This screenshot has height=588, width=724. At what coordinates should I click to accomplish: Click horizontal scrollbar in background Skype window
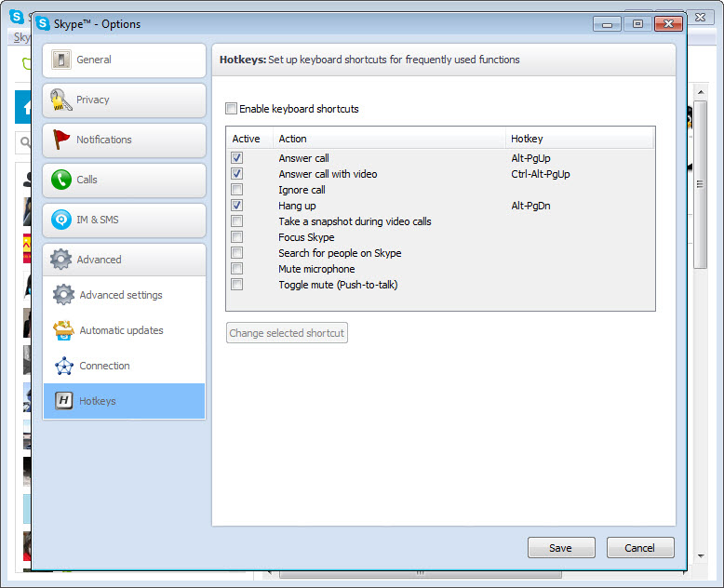click(421, 575)
